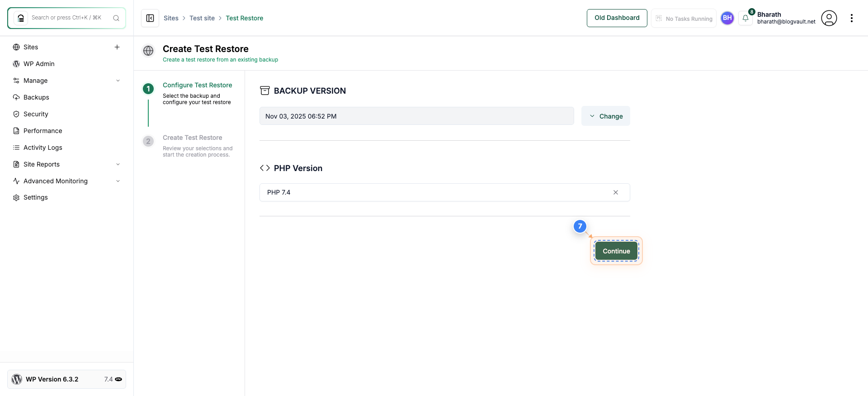Click the Manage sliders icon
The image size is (868, 396).
pyautogui.click(x=16, y=81)
